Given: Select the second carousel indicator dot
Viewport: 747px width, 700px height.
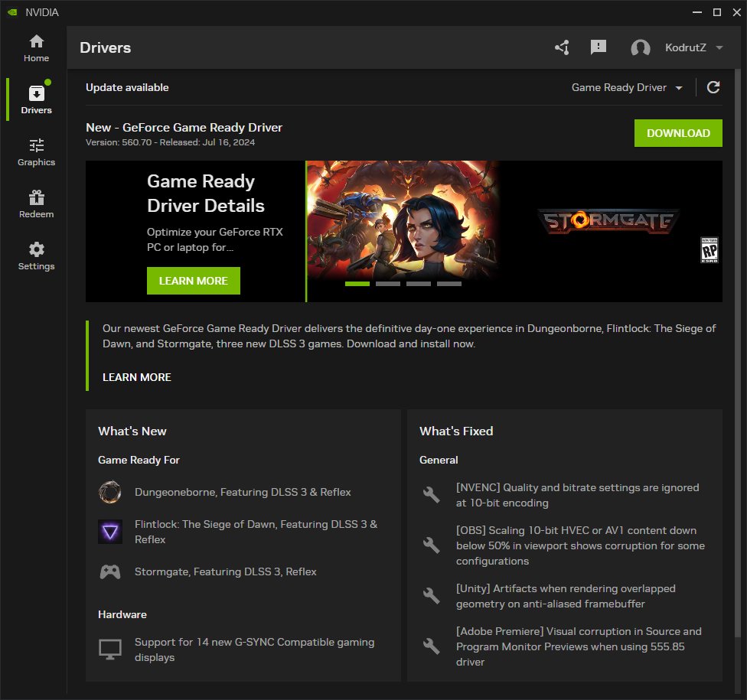Looking at the screenshot, I should pos(388,283).
